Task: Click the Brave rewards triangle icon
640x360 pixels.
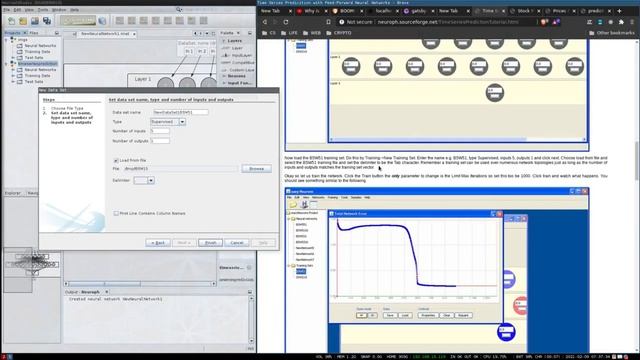Action: (x=556, y=22)
